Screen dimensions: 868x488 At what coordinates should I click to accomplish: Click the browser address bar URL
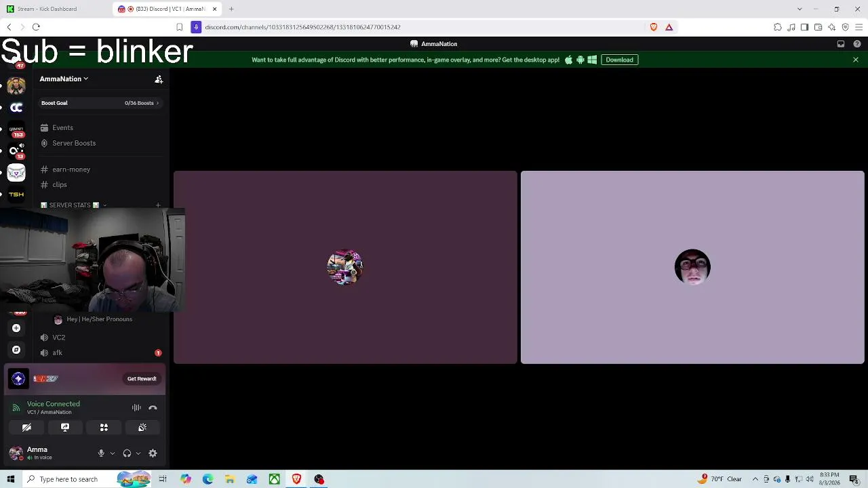(302, 27)
